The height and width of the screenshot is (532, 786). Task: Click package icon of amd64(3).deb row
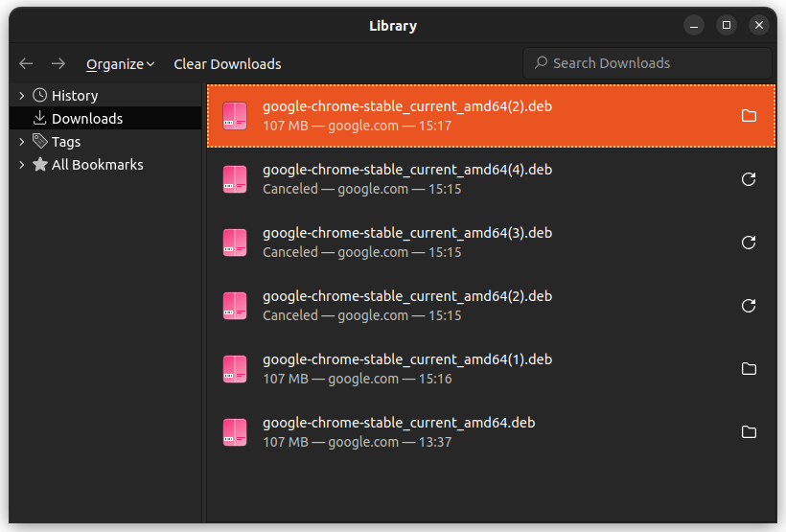click(235, 243)
